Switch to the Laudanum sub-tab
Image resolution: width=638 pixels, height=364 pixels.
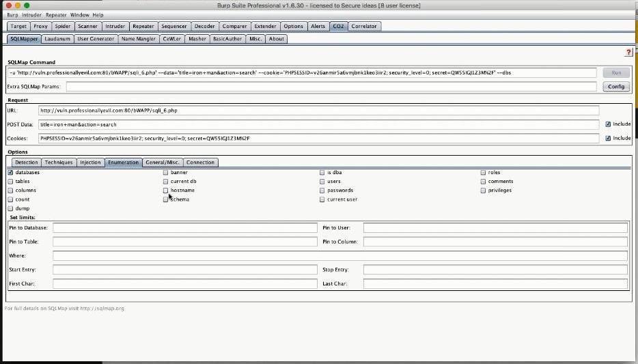[57, 39]
